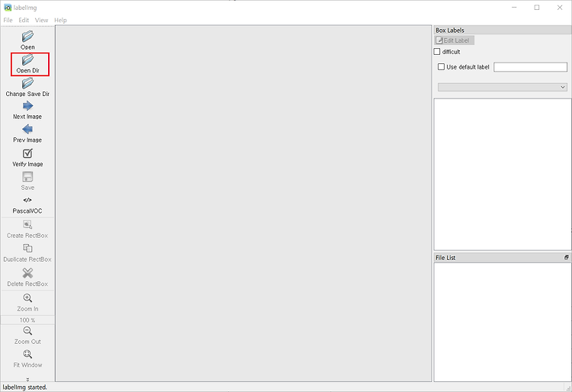Tick the Use default label checkbox
The height and width of the screenshot is (392, 572).
click(x=441, y=67)
